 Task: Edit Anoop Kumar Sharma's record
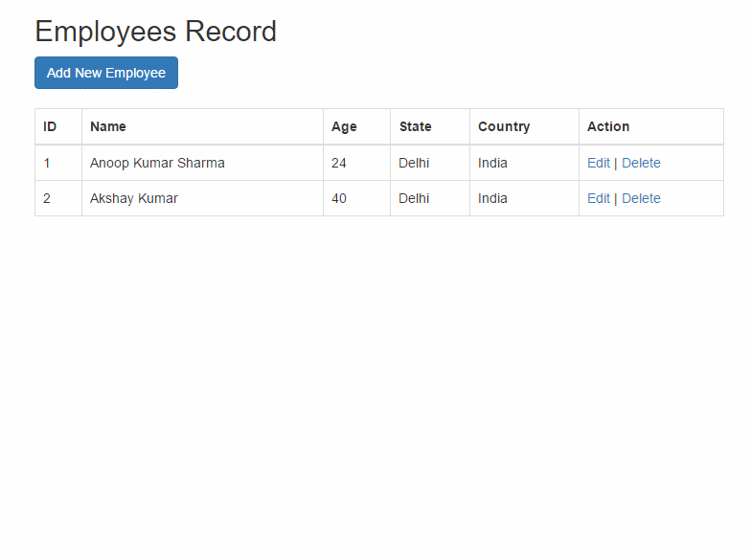pyautogui.click(x=599, y=163)
